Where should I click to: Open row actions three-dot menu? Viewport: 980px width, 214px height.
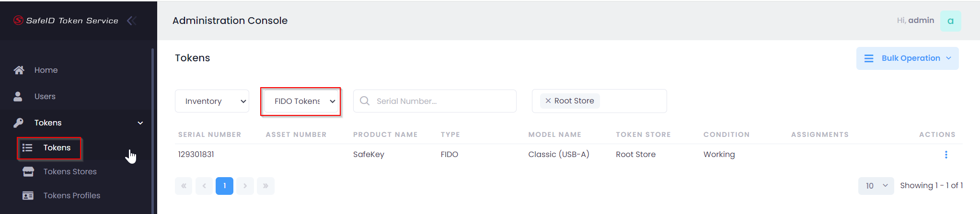(945, 155)
